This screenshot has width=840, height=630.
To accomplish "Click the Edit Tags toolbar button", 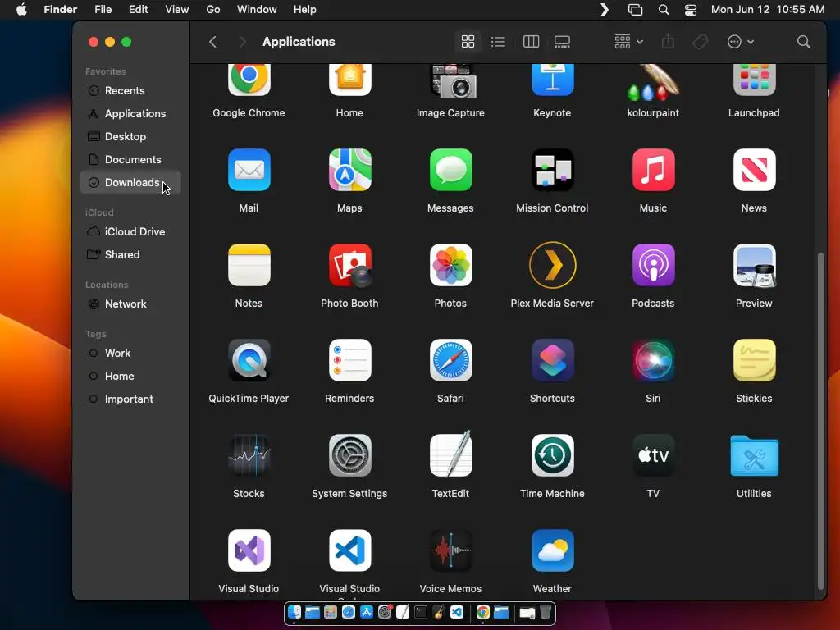I will pyautogui.click(x=701, y=42).
